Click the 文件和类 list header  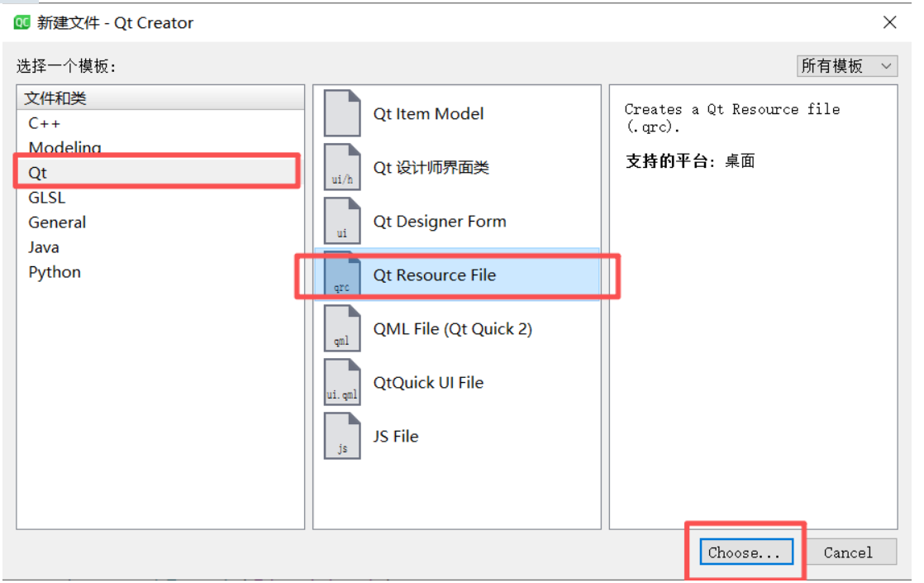(160, 98)
